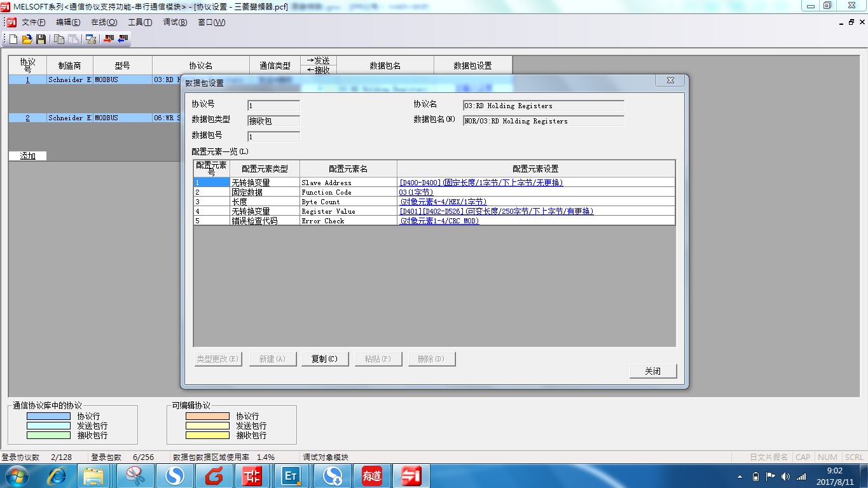Screen dimensions: 868x488
Task: Click the 添加 link under the protocol list
Action: pos(27,156)
